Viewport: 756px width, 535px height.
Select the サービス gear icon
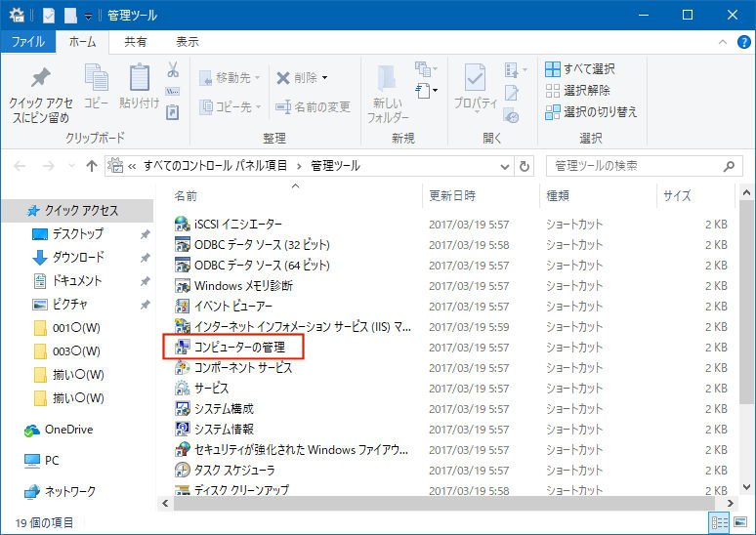[x=183, y=388]
